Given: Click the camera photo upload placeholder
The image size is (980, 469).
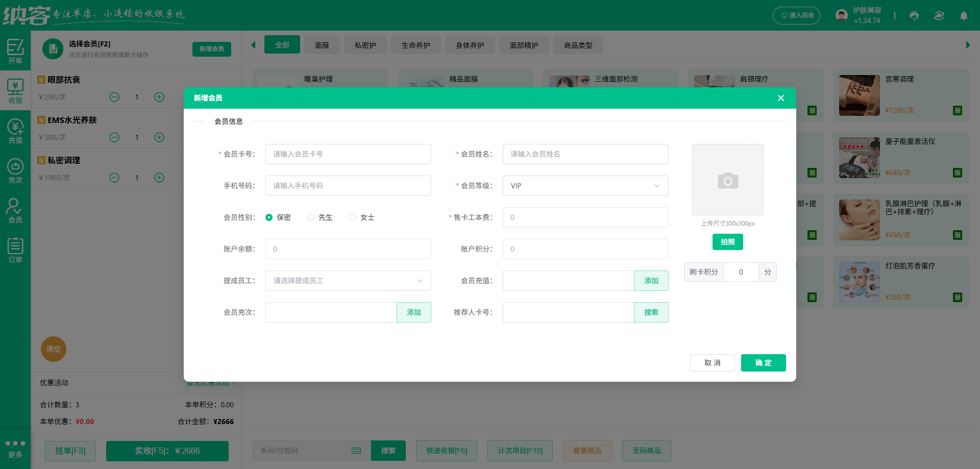Looking at the screenshot, I should pyautogui.click(x=728, y=180).
